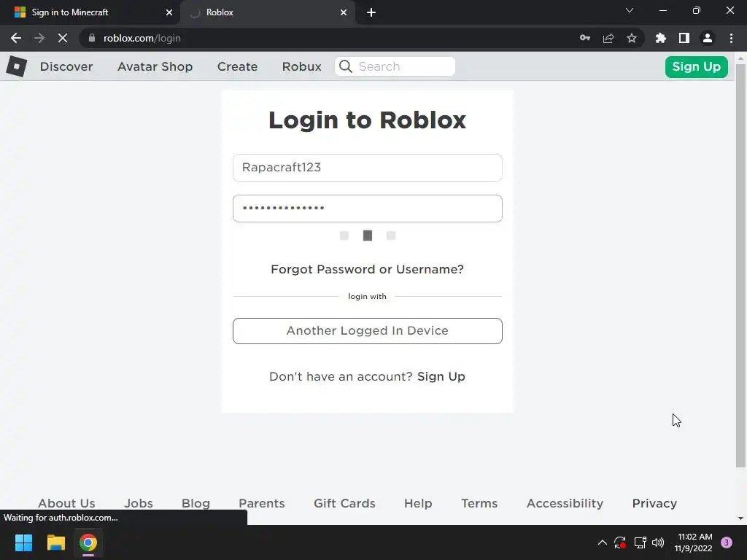Open the tab search dropdown chevron
The image size is (747, 560).
[x=630, y=10]
